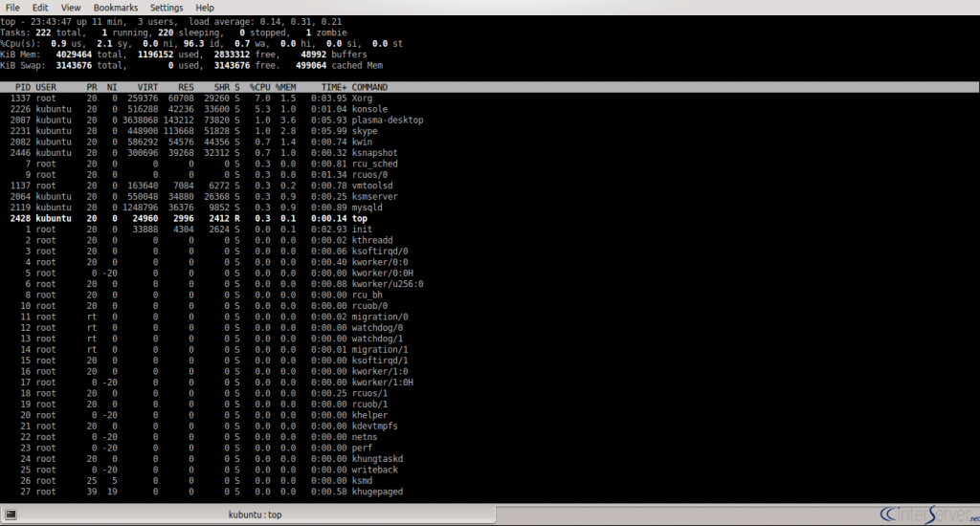Click the USER column header

(x=46, y=87)
